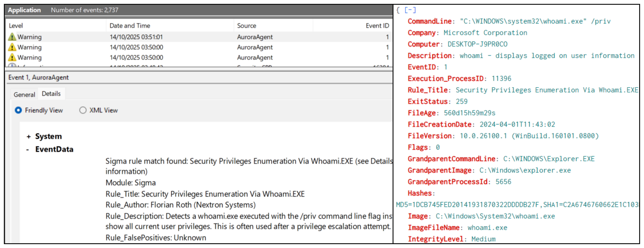Click warning icon of 03:51:01 event

12,37
